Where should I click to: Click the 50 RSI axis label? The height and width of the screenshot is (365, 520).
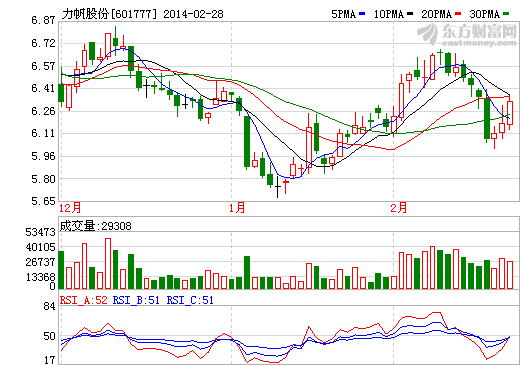pyautogui.click(x=49, y=336)
